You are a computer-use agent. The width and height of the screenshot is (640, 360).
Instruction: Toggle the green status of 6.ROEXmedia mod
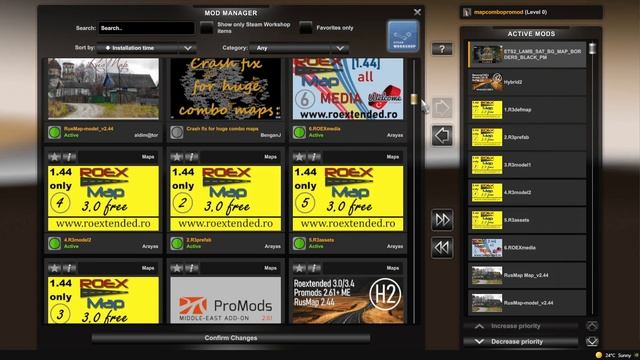299,132
